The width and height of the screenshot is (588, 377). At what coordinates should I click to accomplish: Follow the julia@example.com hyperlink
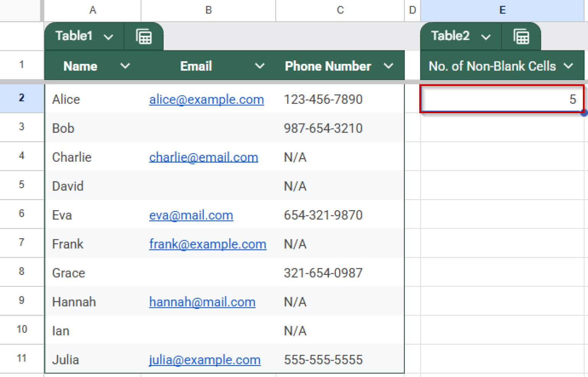204,359
